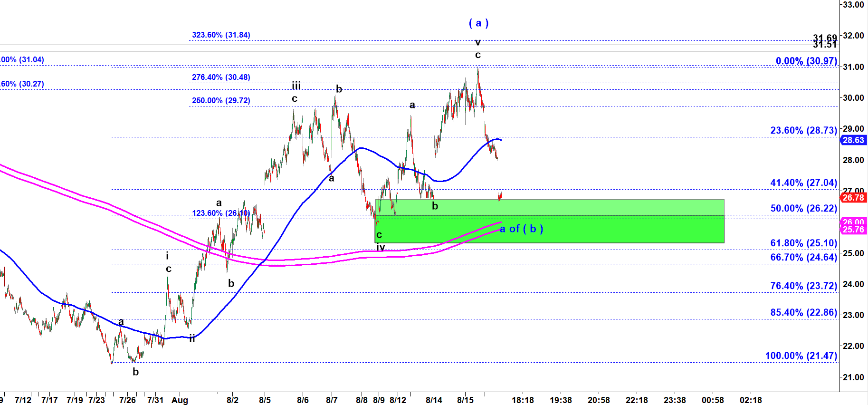The image size is (868, 405).
Task: Select the 50.00% (26.22) retracement label
Action: coord(803,208)
